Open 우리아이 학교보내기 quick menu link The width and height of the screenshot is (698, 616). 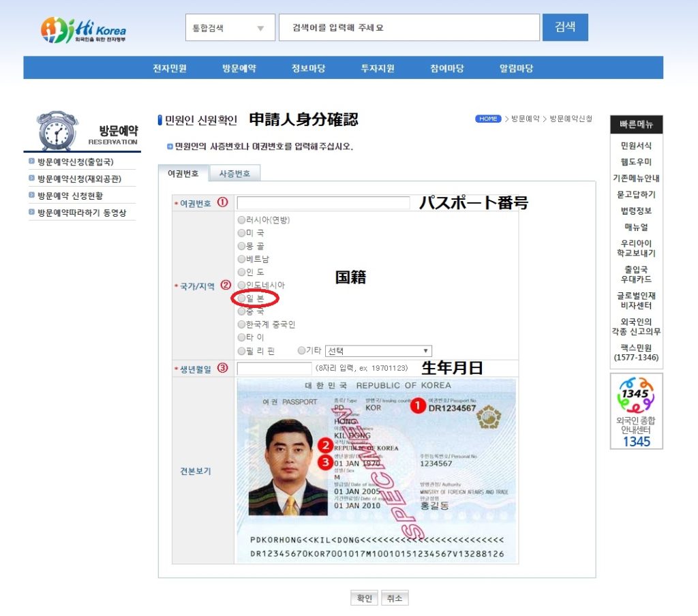pyautogui.click(x=636, y=248)
